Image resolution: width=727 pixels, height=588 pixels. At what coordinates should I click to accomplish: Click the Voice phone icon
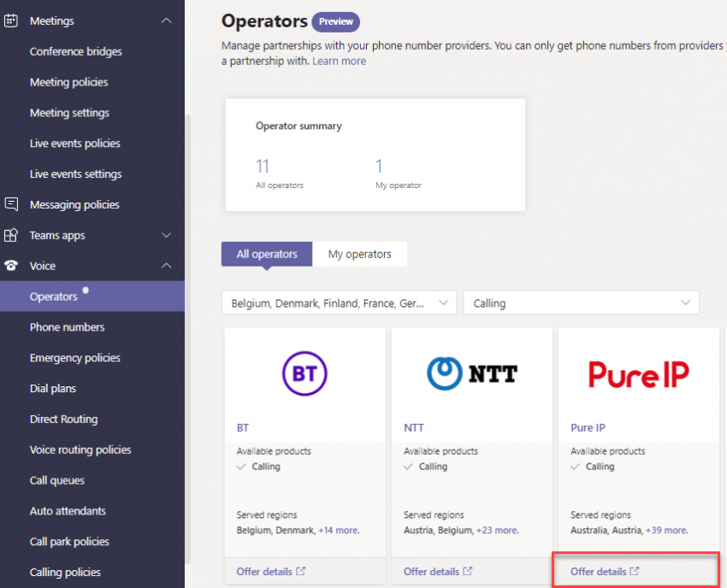coord(12,266)
